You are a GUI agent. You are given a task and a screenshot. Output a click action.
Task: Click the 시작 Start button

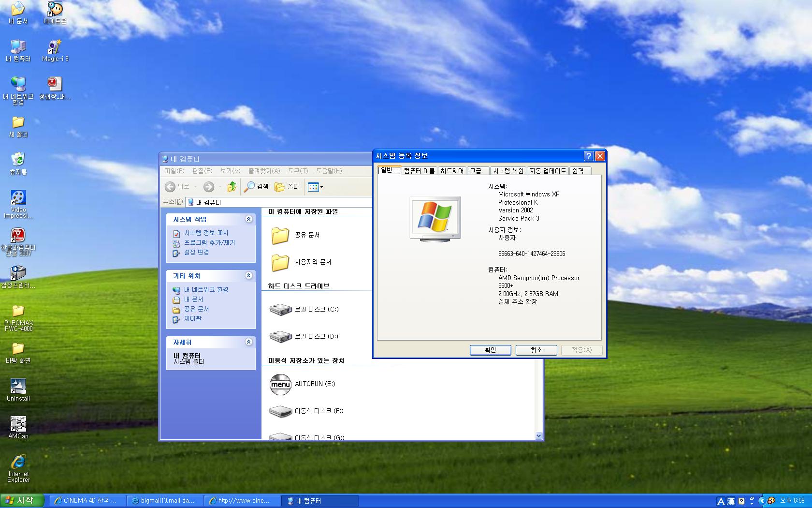coord(22,501)
